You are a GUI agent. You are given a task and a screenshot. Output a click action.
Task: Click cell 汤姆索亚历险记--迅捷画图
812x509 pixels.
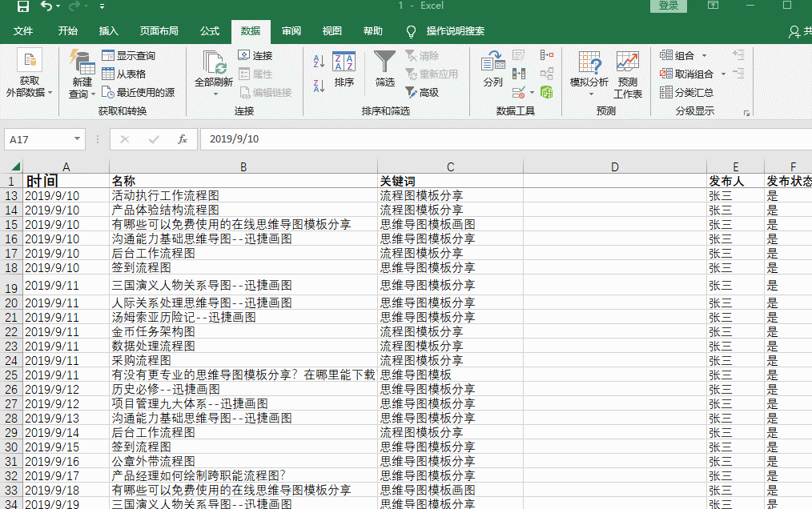(243, 317)
